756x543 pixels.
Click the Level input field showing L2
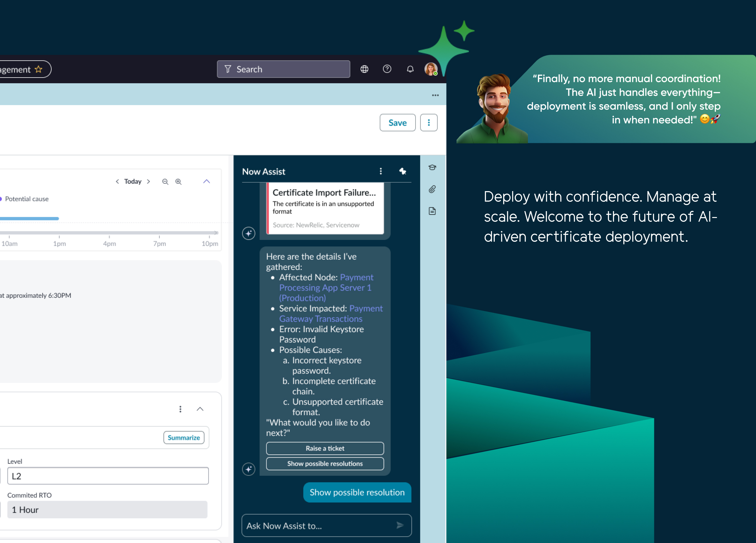point(108,476)
